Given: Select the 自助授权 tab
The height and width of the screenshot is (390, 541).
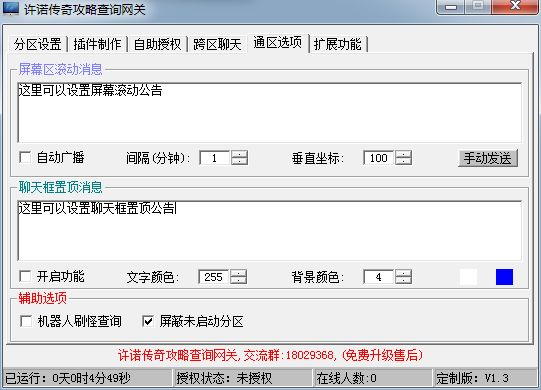Looking at the screenshot, I should click(x=157, y=44).
